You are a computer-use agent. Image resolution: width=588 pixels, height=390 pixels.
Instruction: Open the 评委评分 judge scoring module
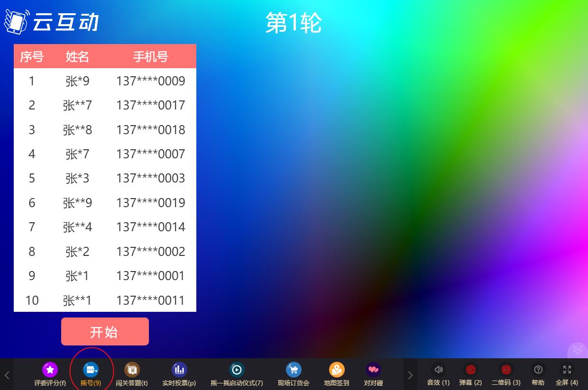[50, 370]
